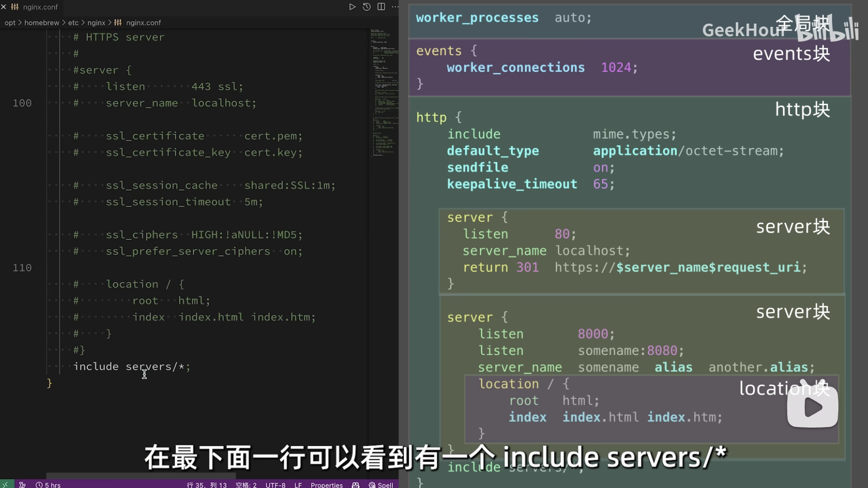Screen dimensions: 868x488
Task: Open the Copilot status bar icon
Action: pyautogui.click(x=356, y=485)
